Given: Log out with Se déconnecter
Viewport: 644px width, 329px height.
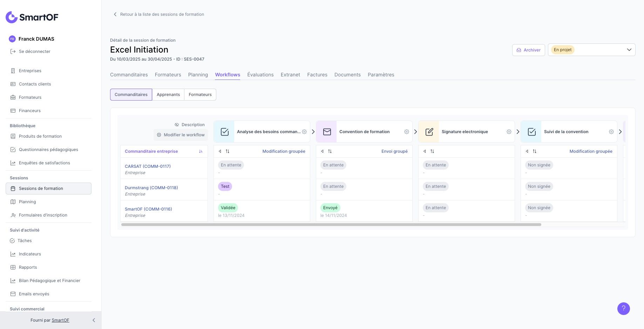Looking at the screenshot, I should pos(30,52).
